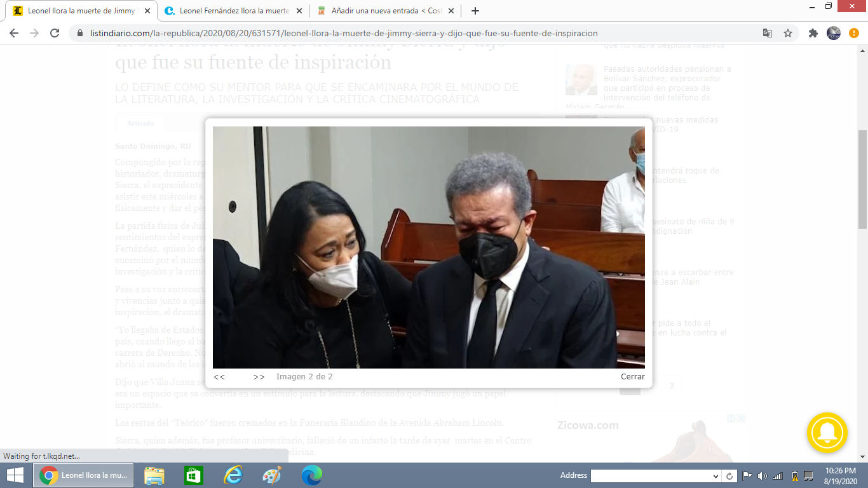Open the Chrome profile avatar
Screen dimensions: 868x488
pyautogui.click(x=833, y=33)
